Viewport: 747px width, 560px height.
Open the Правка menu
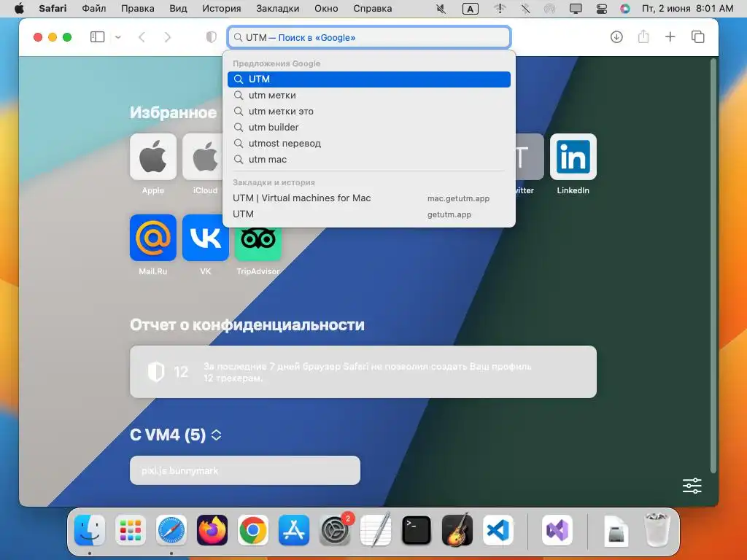pos(138,9)
